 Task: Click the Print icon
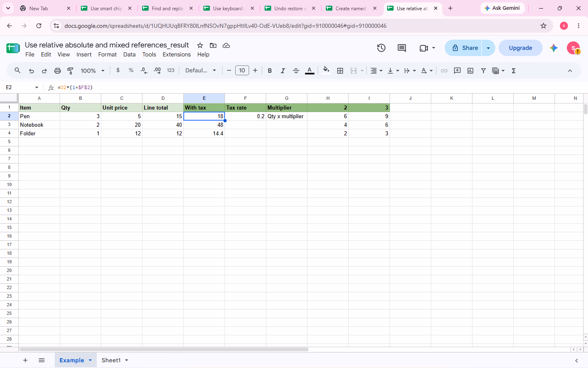click(58, 71)
